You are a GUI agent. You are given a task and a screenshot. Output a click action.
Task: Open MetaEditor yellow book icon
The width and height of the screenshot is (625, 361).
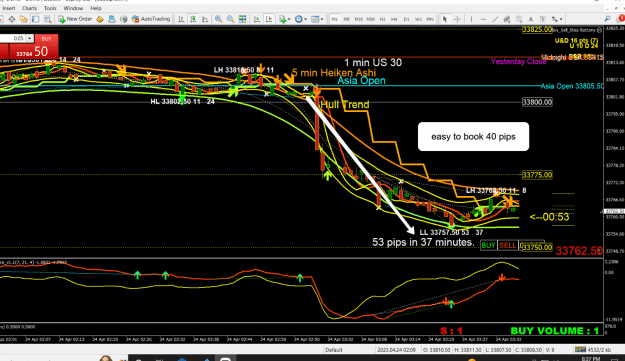coord(100,19)
